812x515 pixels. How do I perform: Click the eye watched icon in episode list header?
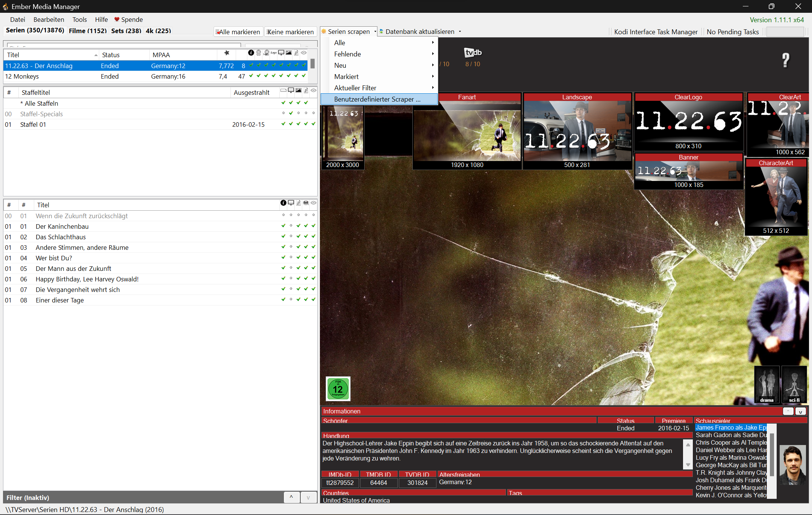314,203
